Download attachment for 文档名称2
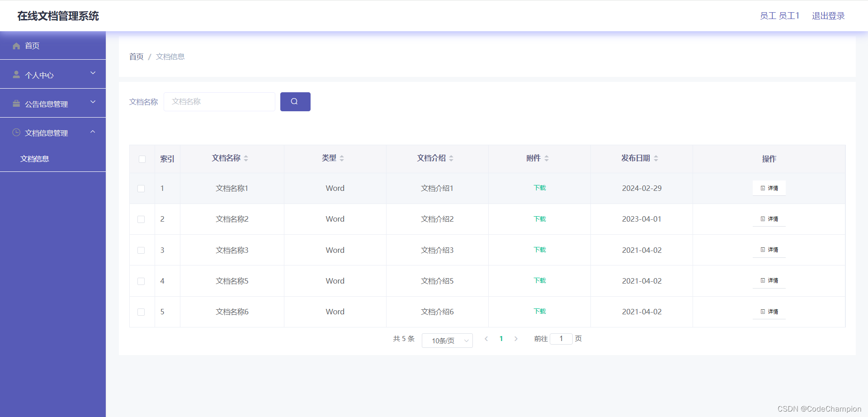Image resolution: width=868 pixels, height=417 pixels. tap(540, 219)
